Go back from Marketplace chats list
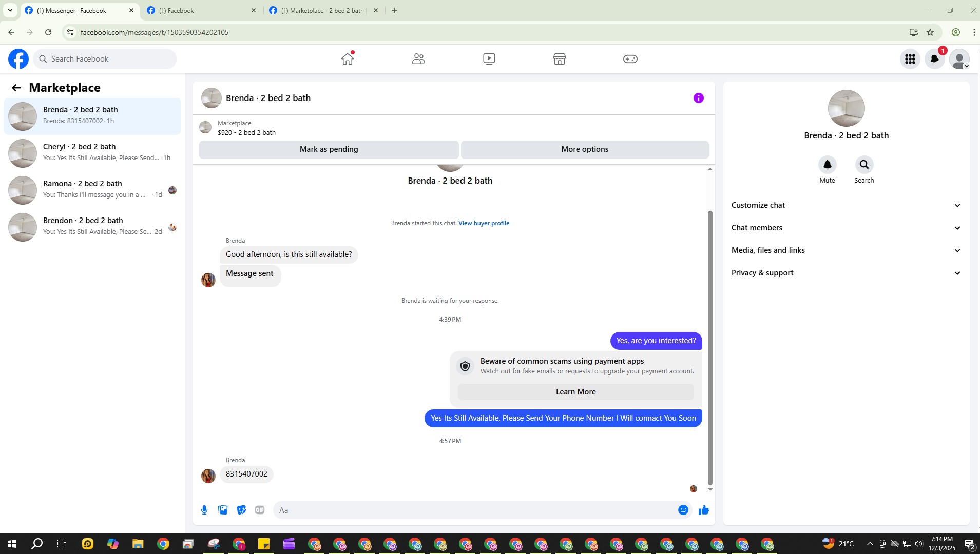Viewport: 980px width, 554px height. pos(16,88)
